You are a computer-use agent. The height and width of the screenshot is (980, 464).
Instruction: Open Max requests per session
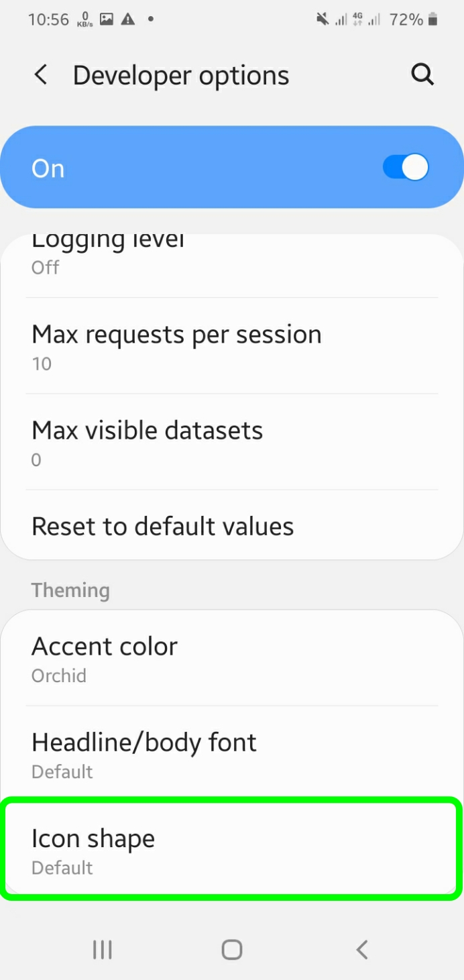(x=232, y=346)
